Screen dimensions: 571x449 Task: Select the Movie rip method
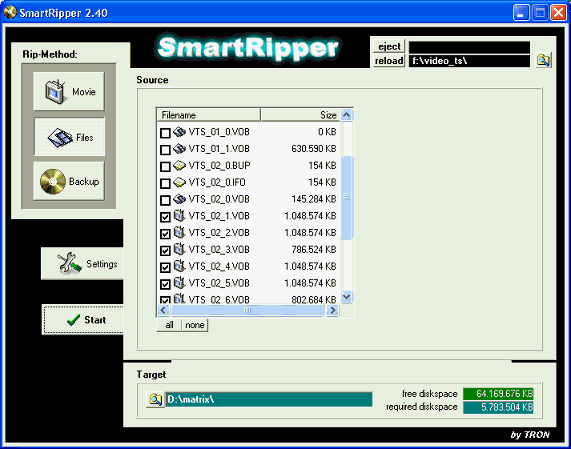[69, 91]
